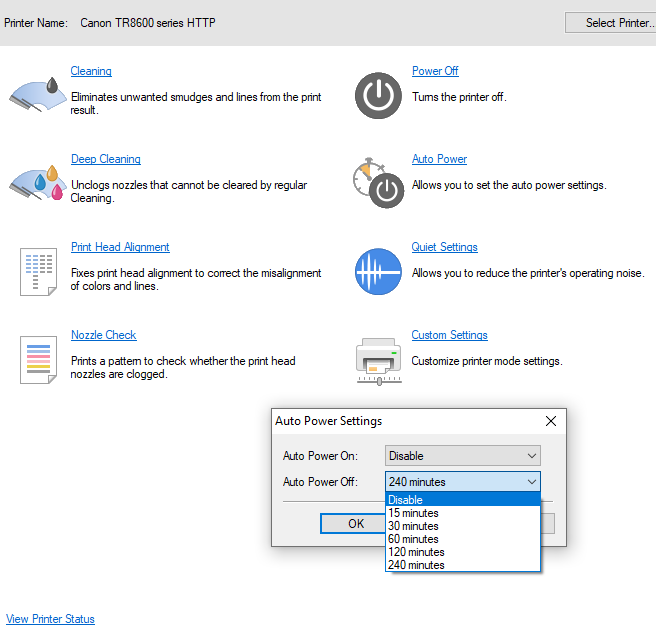This screenshot has height=637, width=656.
Task: Click the Power Off button icon
Action: (x=377, y=95)
